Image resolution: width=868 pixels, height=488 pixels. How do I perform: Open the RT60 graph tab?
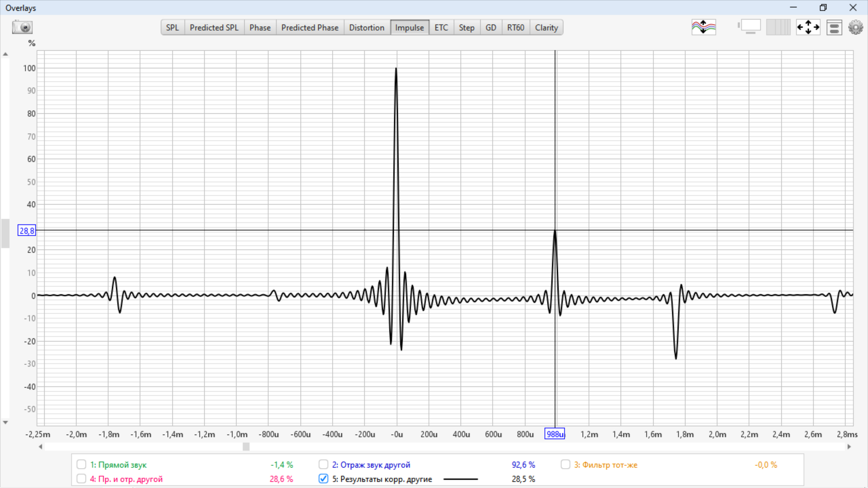tap(515, 28)
